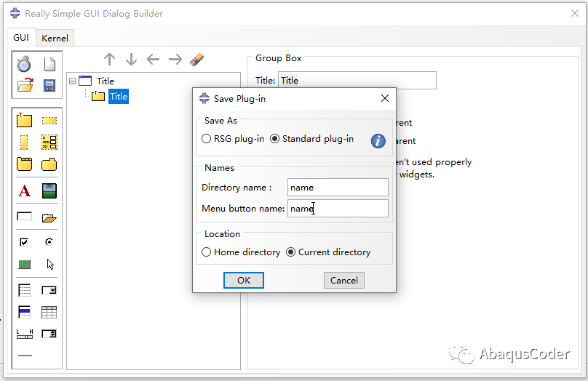Add a Spinner widget icon
Screen dimensions: 588x381
click(x=49, y=334)
